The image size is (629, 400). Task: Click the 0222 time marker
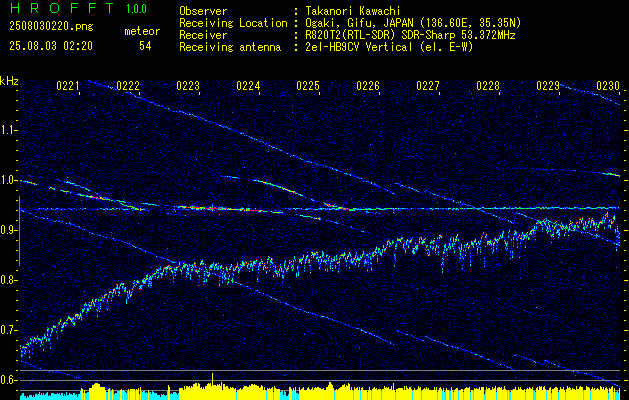[128, 85]
